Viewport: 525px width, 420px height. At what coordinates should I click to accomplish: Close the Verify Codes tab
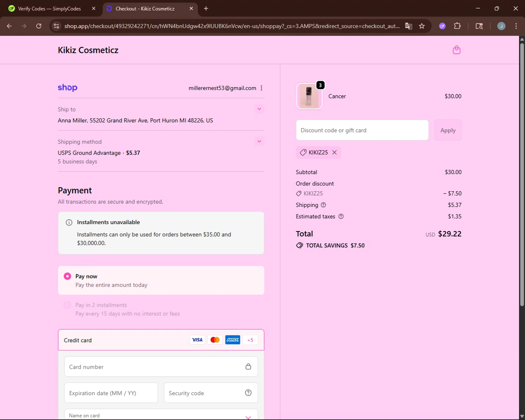pos(93,8)
